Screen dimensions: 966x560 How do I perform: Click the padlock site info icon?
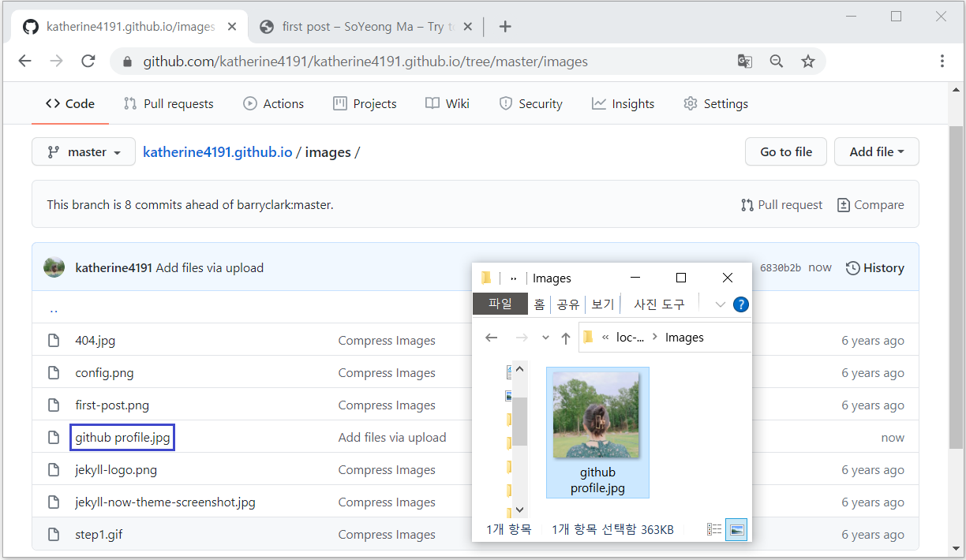coord(127,62)
